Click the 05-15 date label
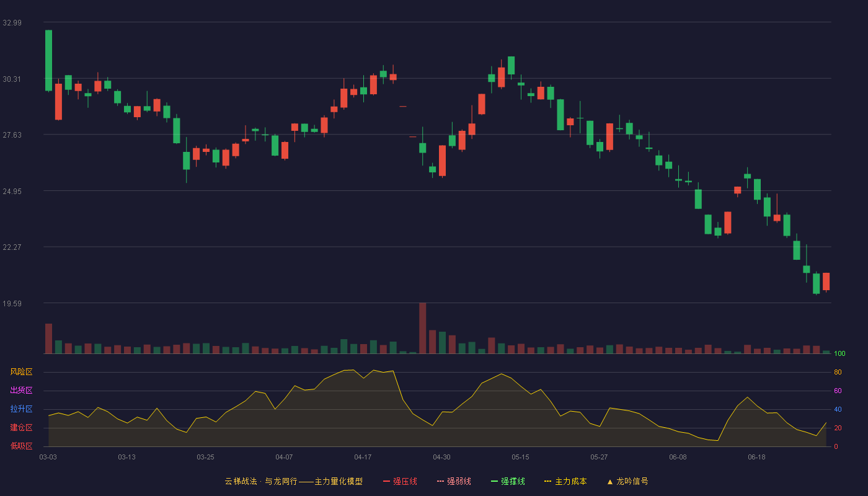Viewport: 868px width, 496px height. tap(521, 457)
